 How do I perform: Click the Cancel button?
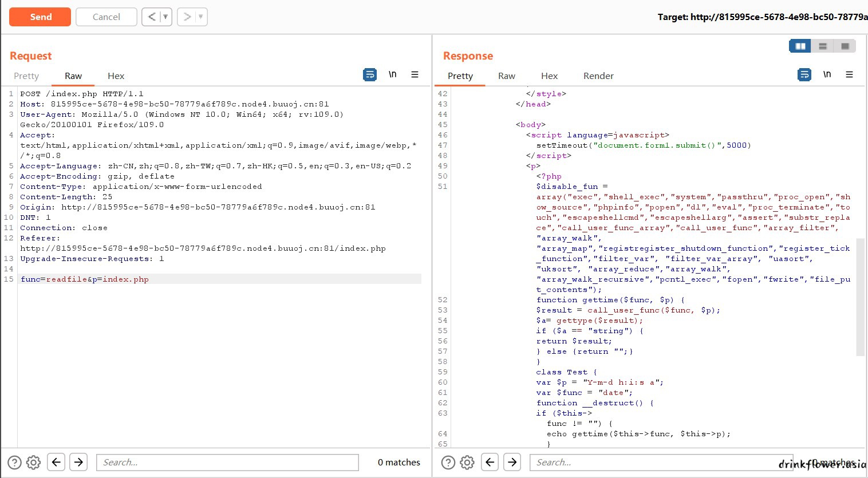click(106, 17)
